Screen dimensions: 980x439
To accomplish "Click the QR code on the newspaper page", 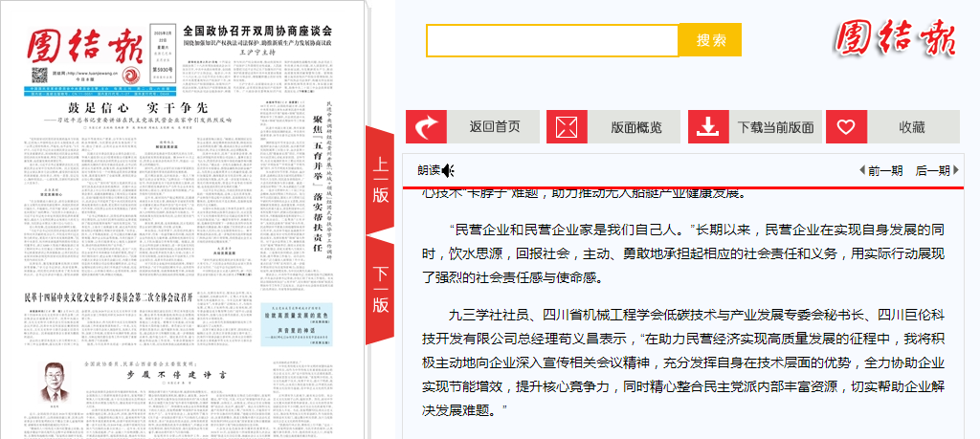I will tap(39, 77).
